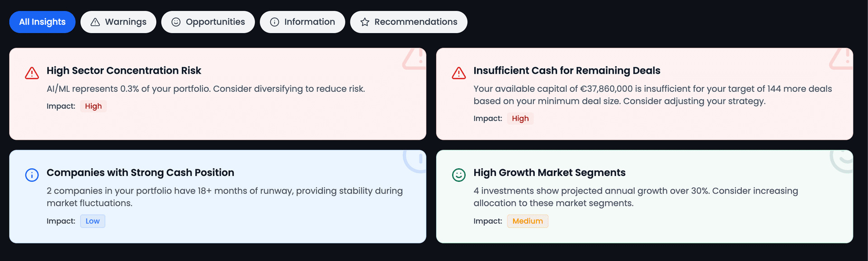The width and height of the screenshot is (868, 261).
Task: Click the warning triangle icon on Insufficient Cash card
Action: pos(458,72)
